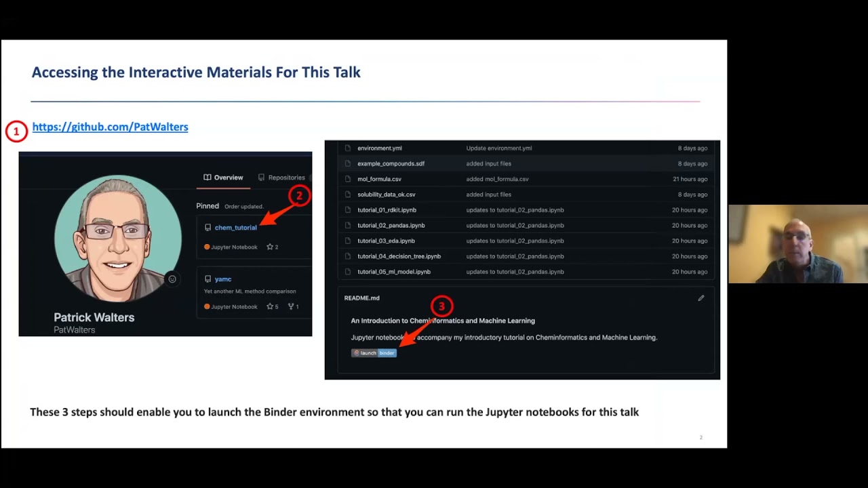Screen dimensions: 868x488
Task: Click the star icon on chem_tutorial card
Action: 270,247
